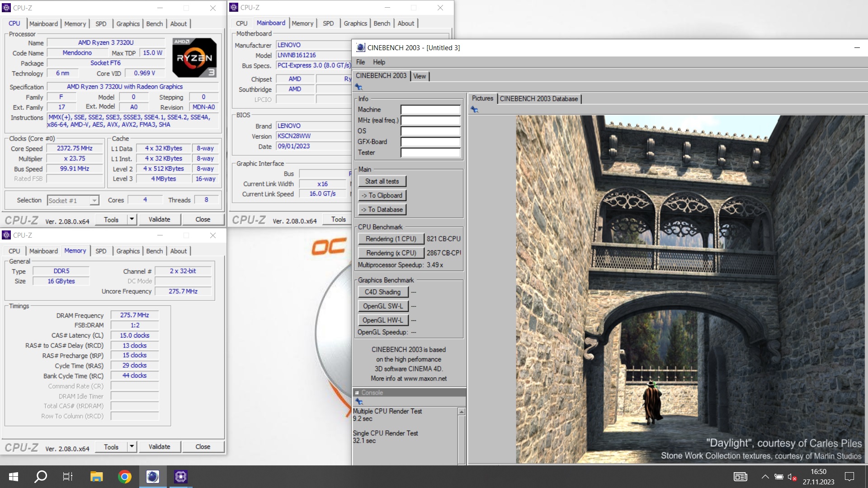
Task: Open Graphics tab in CPU-Z Mainboard window
Action: (355, 23)
